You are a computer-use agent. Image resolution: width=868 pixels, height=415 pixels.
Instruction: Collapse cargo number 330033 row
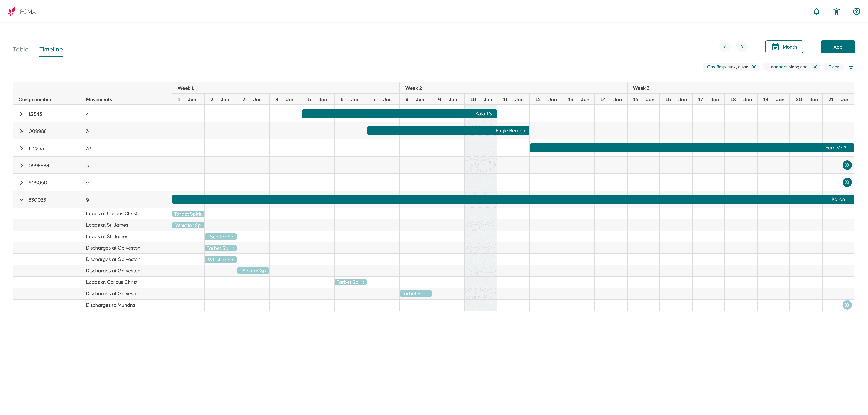click(22, 200)
